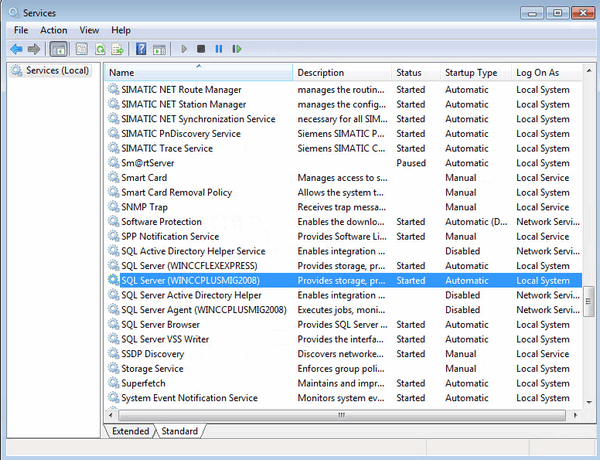Open the Help menu
Image resolution: width=600 pixels, height=460 pixels.
(x=121, y=30)
